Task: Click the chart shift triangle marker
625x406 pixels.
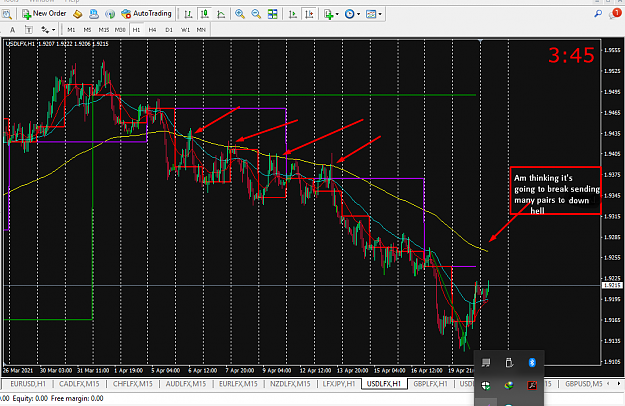Action: [480, 41]
